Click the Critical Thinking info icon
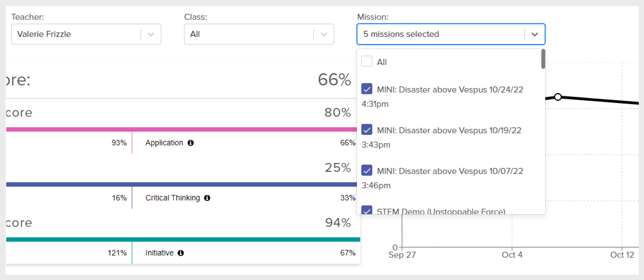 pos(207,198)
